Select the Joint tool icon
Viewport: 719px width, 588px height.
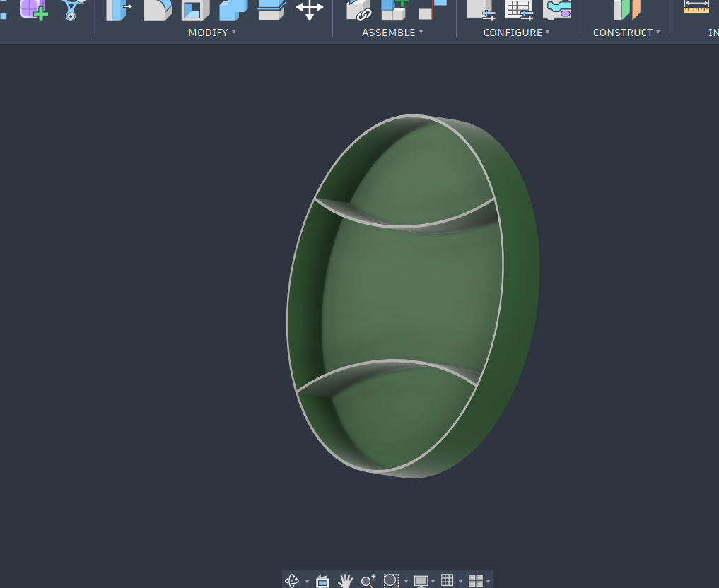[433, 10]
